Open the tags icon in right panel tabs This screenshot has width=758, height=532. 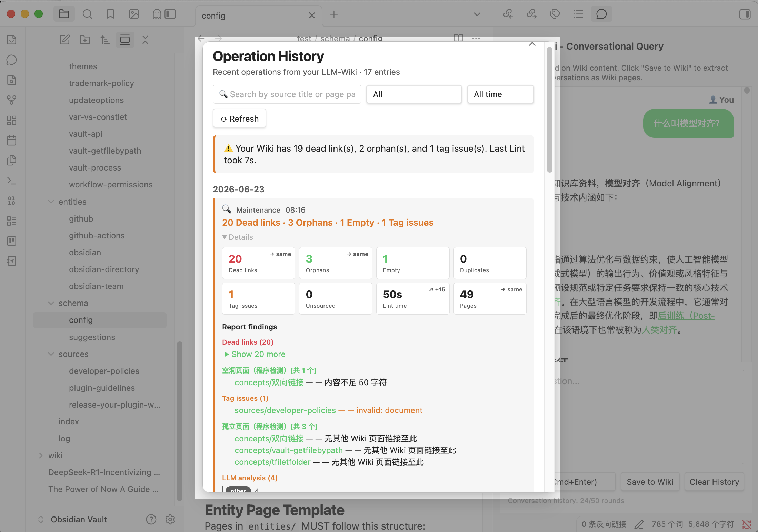pyautogui.click(x=555, y=14)
